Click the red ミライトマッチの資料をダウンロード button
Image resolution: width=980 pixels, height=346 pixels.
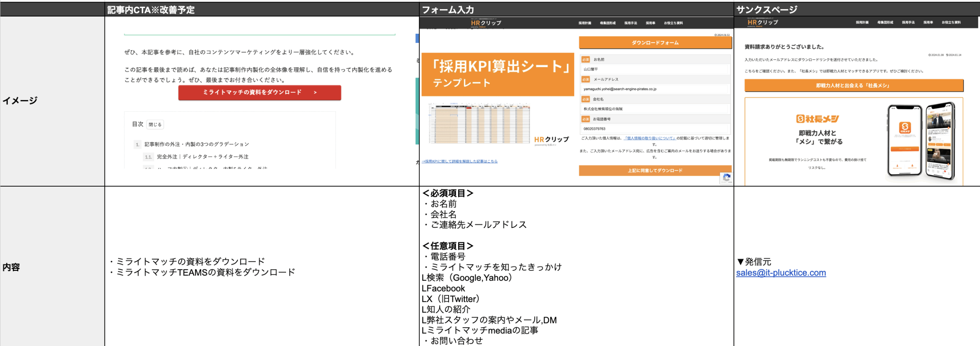click(x=260, y=92)
